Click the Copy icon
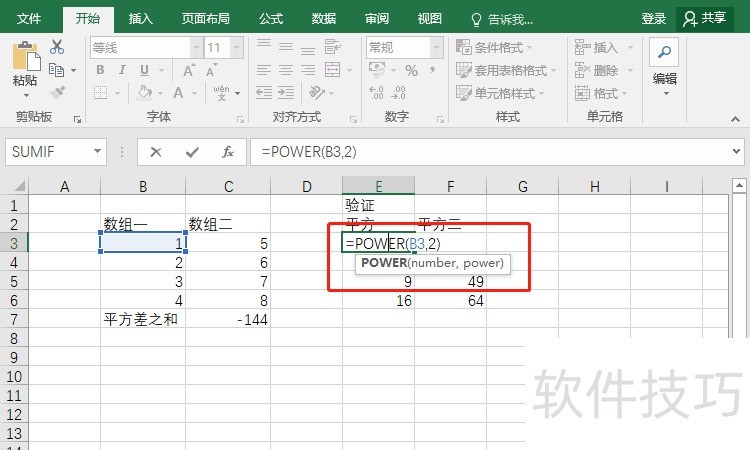 coord(57,70)
